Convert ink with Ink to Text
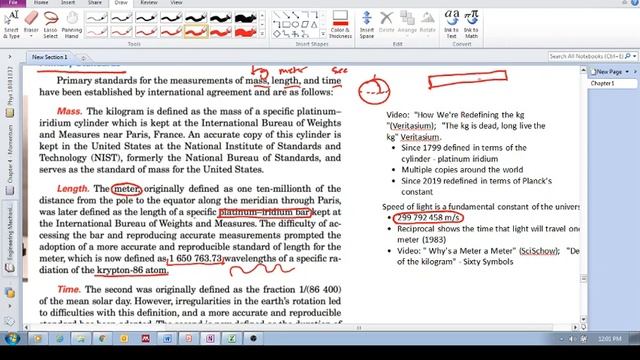 click(x=451, y=24)
